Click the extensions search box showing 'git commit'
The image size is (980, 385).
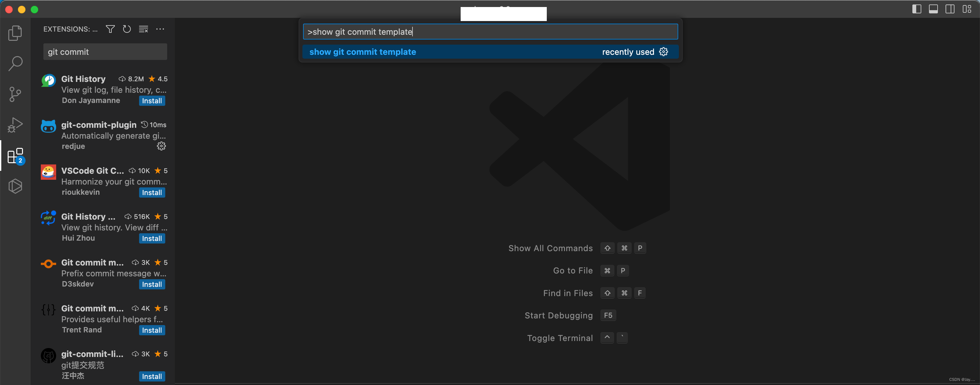105,52
